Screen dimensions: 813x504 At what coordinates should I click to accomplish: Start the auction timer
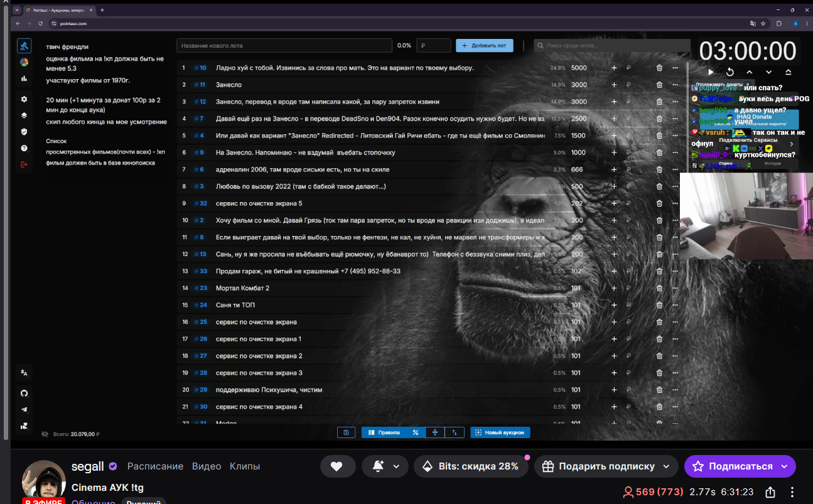(x=711, y=72)
